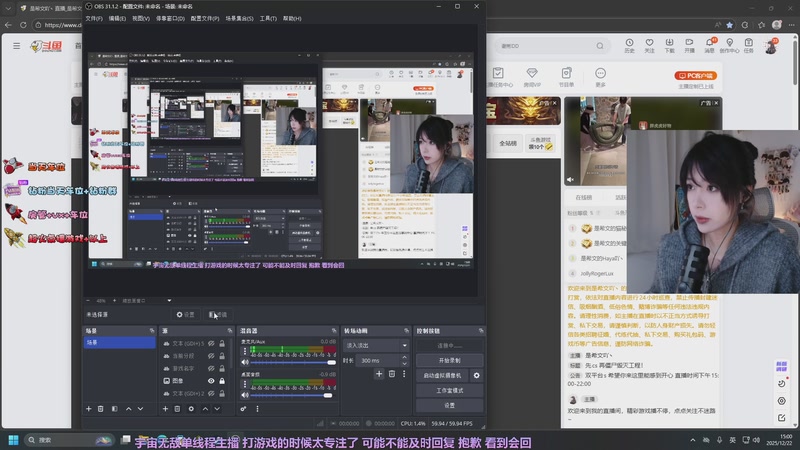Viewport: 800px width, 450px height.
Task: Click the 启动虚拟摄像机 button
Action: pos(442,376)
